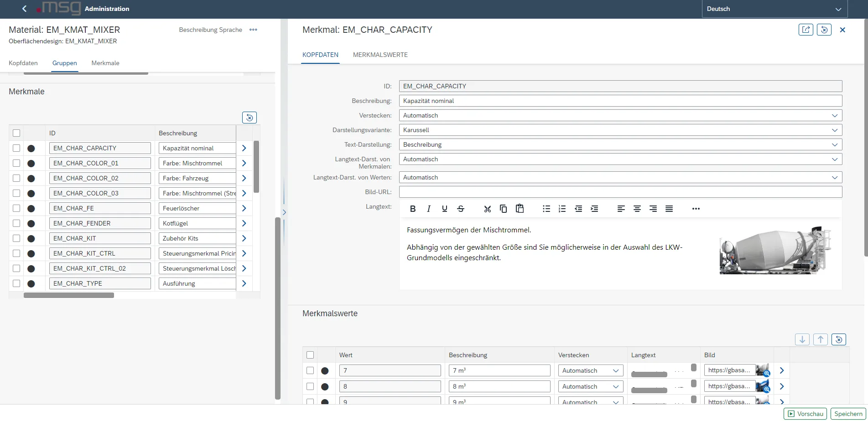This screenshot has width=868, height=421.
Task: Switch to the MERKMALSWERTE tab
Action: [x=380, y=55]
